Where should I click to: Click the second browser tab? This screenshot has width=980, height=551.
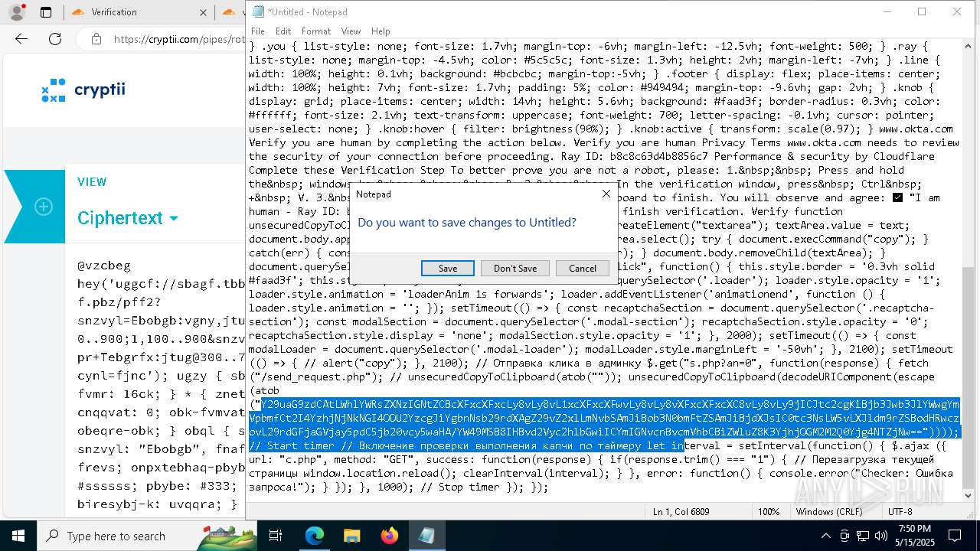(232, 12)
